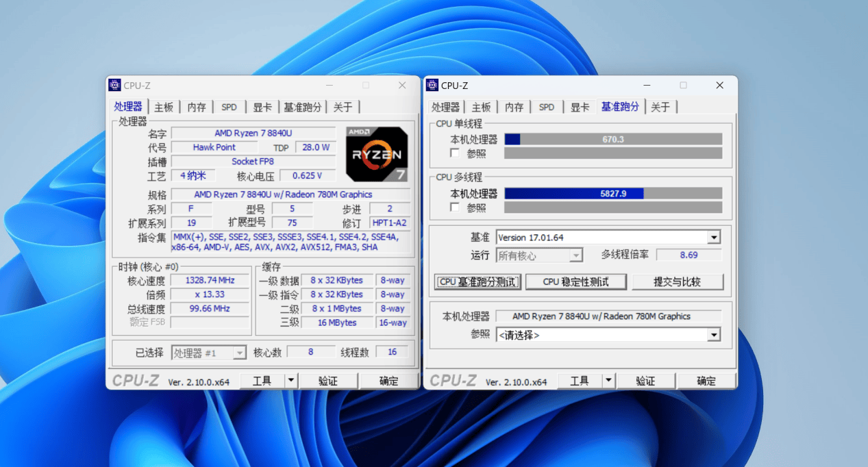868x467 pixels.
Task: Click the CPU-Z icon in the benchmark window's title bar
Action: coord(432,85)
